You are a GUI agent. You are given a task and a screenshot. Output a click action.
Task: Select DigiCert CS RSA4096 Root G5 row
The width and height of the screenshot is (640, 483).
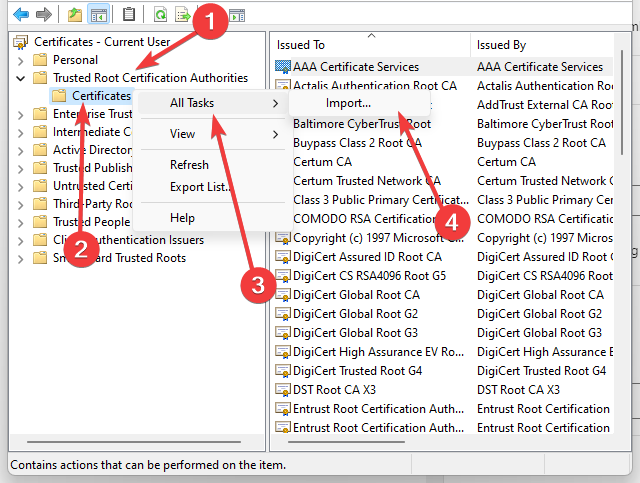[443, 276]
